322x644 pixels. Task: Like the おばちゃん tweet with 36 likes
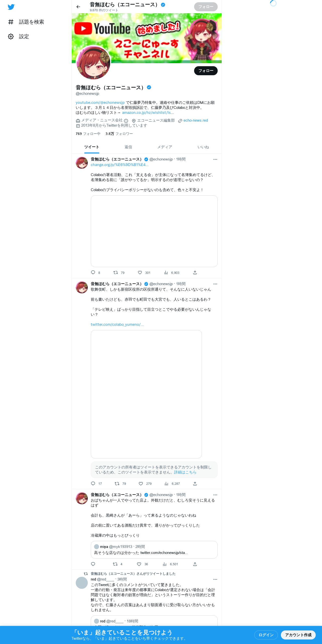tap(139, 564)
